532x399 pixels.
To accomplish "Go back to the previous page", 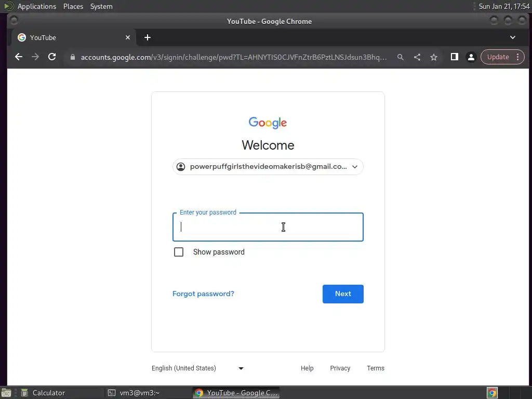I will (x=19, y=57).
